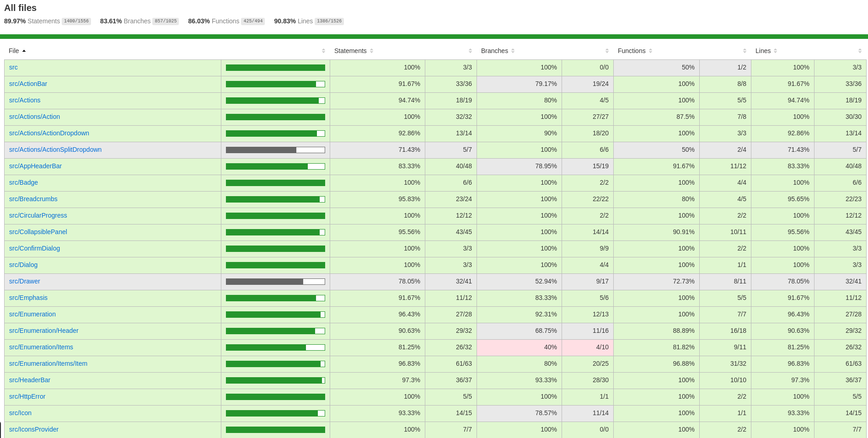The width and height of the screenshot is (868, 438).
Task: Click the File column sort caret icon
Action: [x=24, y=51]
